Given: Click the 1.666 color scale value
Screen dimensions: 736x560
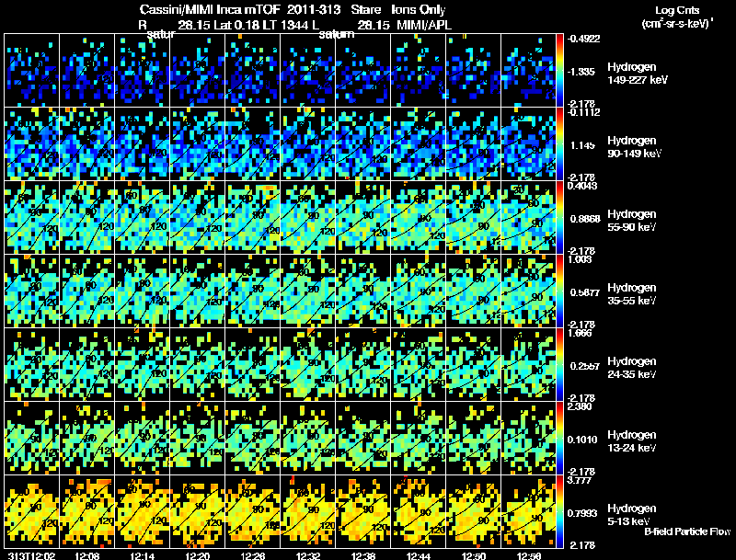Looking at the screenshot, I should [580, 333].
